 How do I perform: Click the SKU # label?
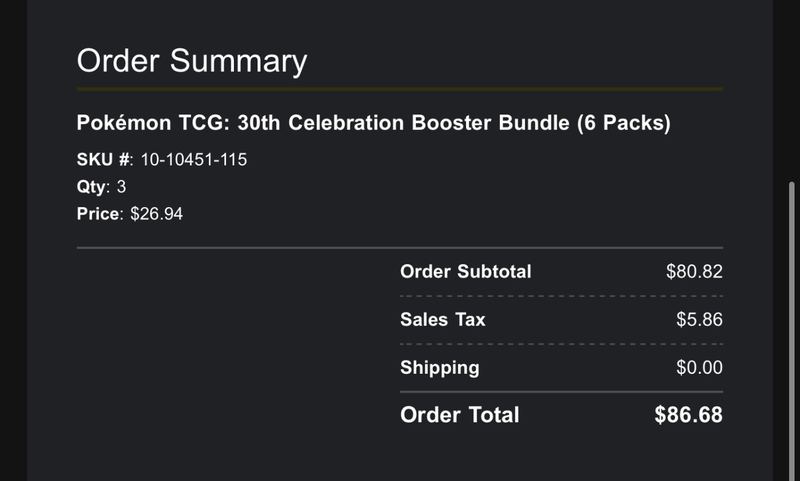(104, 160)
